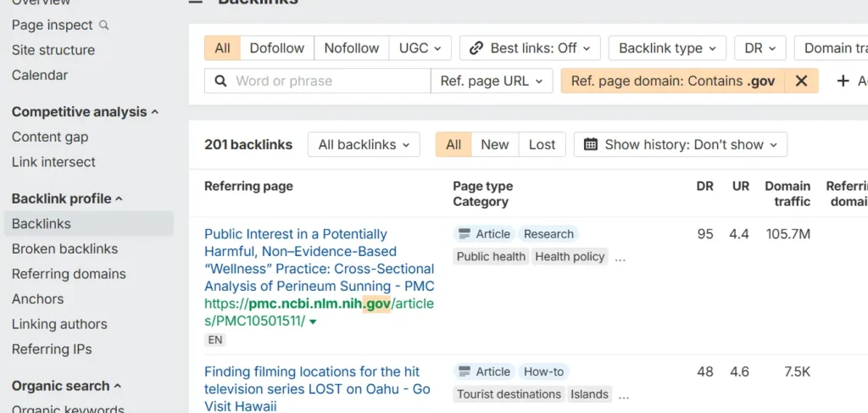This screenshot has height=413, width=868.
Task: Open the pmc.ncbi URL dropdown arrow
Action: pos(313,321)
